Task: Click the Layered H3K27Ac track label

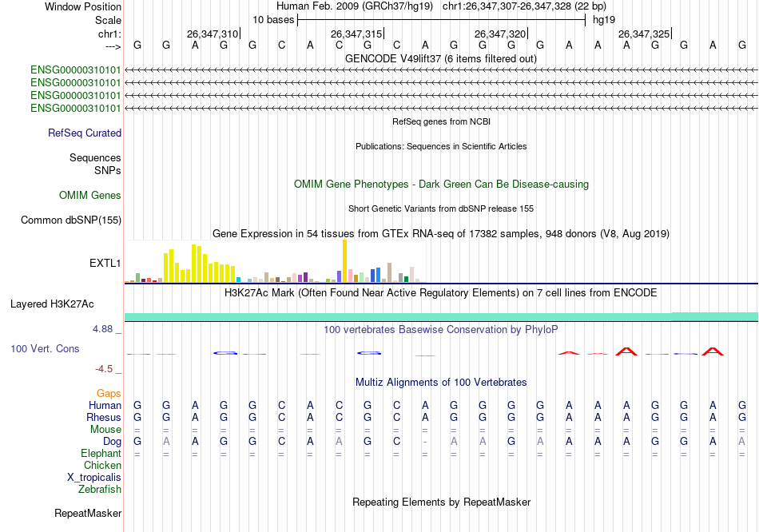Action: tap(52, 304)
